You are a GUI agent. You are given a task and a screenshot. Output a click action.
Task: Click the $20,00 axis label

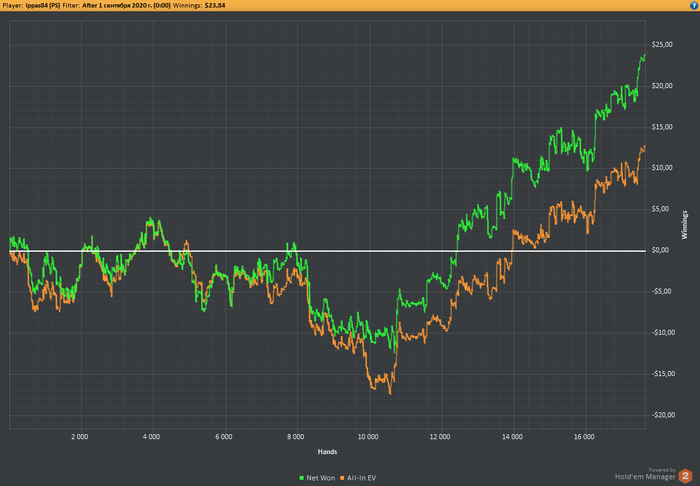(x=662, y=86)
